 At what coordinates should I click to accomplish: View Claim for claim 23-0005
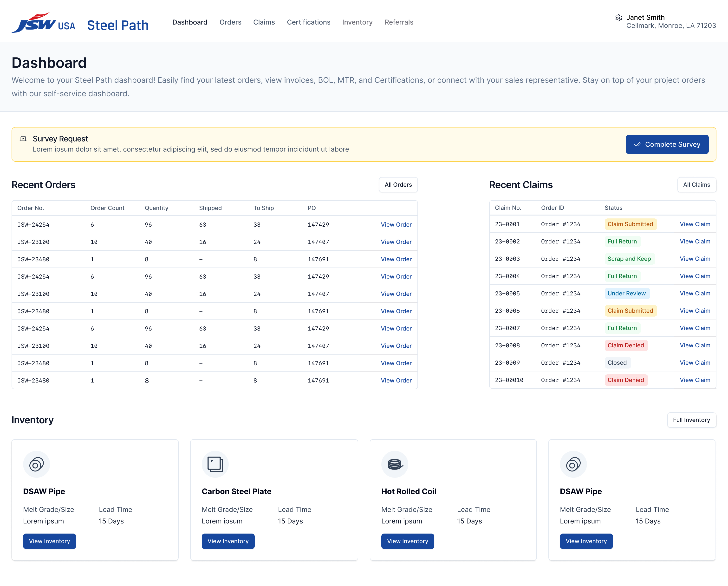(x=695, y=293)
